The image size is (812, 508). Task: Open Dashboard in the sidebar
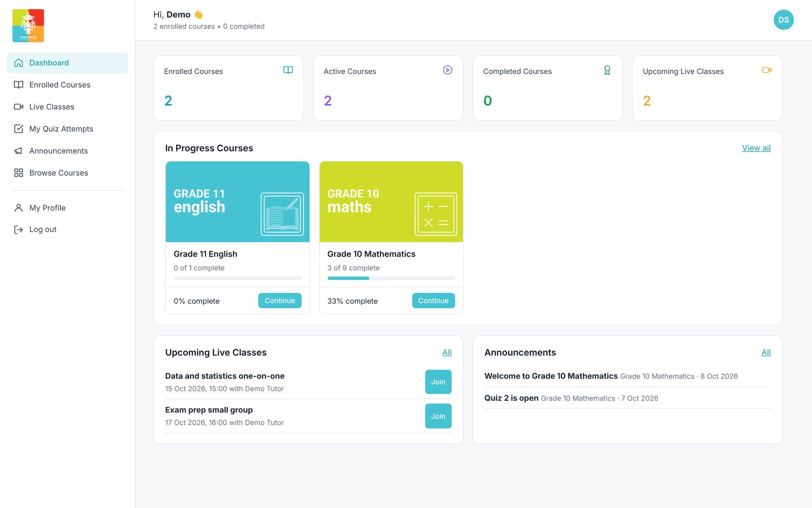(x=67, y=63)
